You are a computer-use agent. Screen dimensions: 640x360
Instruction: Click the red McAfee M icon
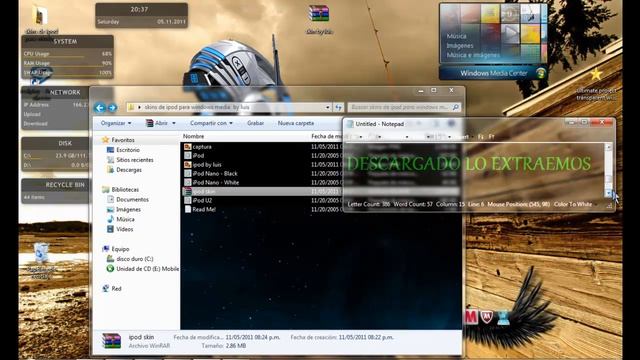tap(471, 317)
